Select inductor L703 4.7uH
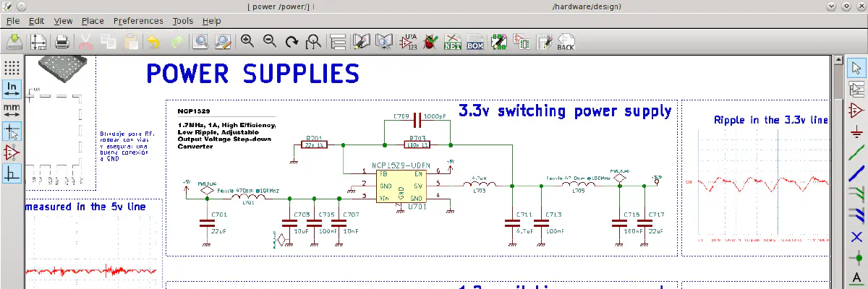Viewport: 868px width, 289px height. point(480,186)
